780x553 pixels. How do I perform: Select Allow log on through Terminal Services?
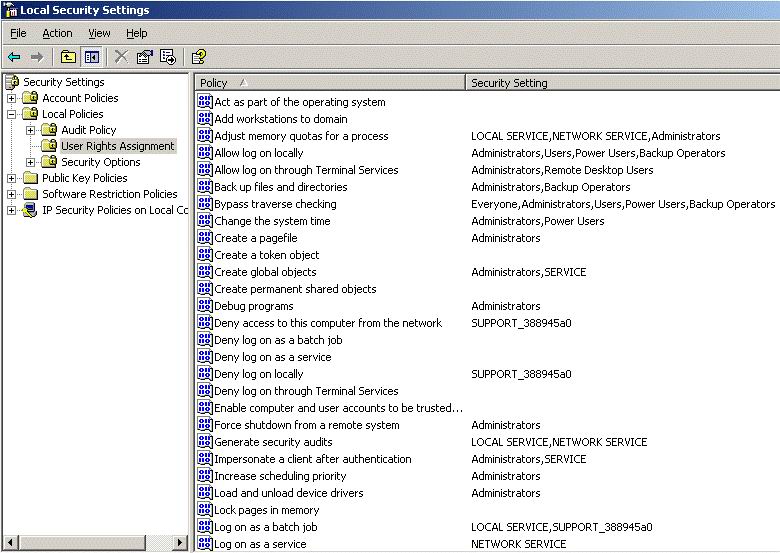tap(306, 170)
